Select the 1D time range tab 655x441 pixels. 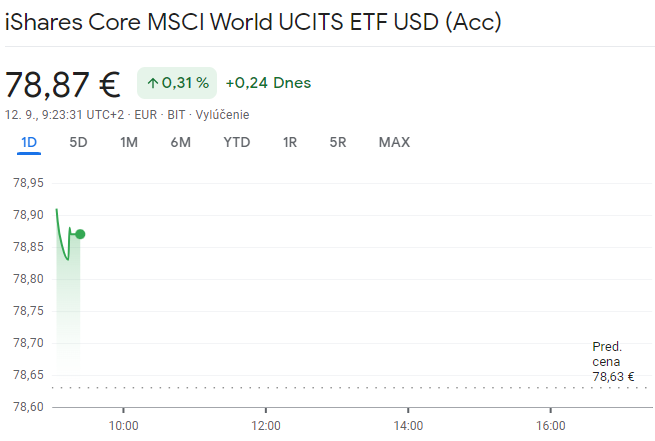click(x=29, y=142)
